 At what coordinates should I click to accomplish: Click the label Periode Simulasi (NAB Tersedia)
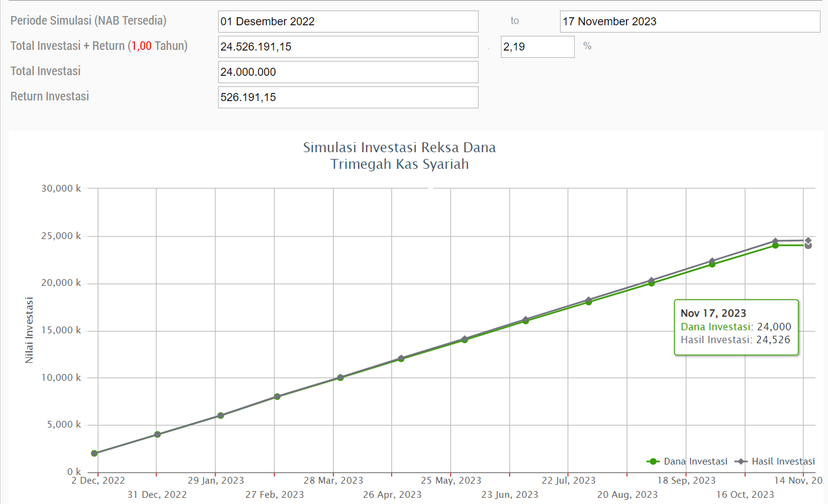click(x=89, y=20)
